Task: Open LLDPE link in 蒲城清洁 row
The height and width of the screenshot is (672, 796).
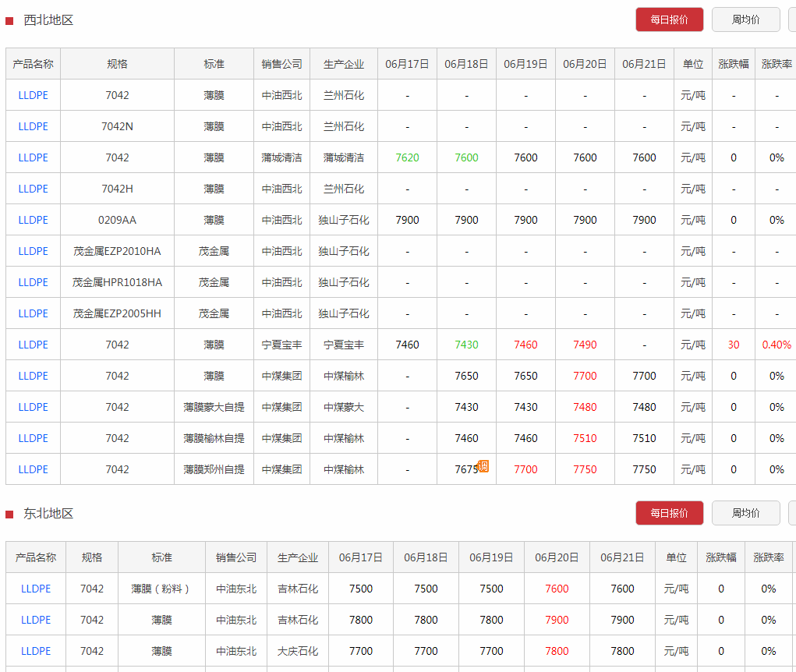Action: coord(33,157)
